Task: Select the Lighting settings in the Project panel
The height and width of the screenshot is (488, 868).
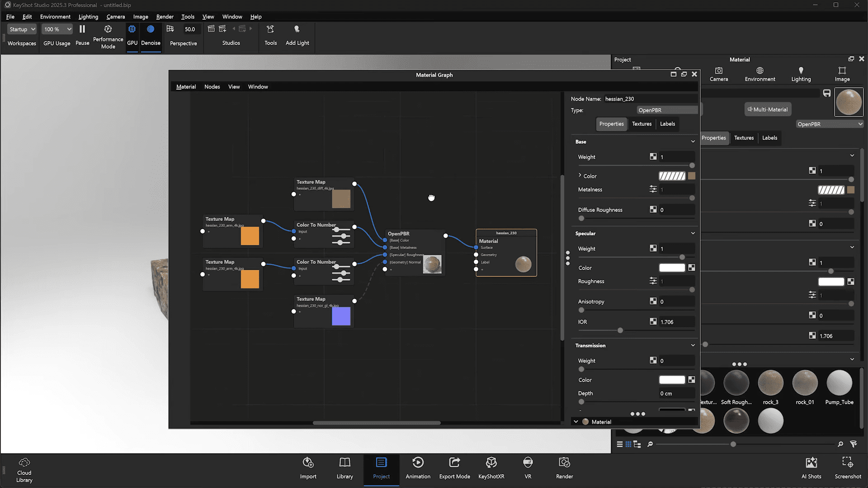Action: tap(801, 74)
